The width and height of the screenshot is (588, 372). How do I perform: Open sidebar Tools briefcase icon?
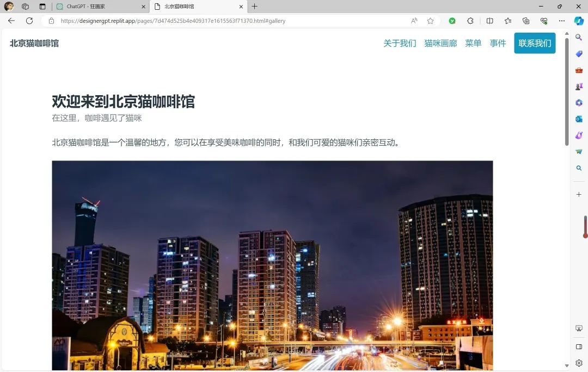(579, 70)
